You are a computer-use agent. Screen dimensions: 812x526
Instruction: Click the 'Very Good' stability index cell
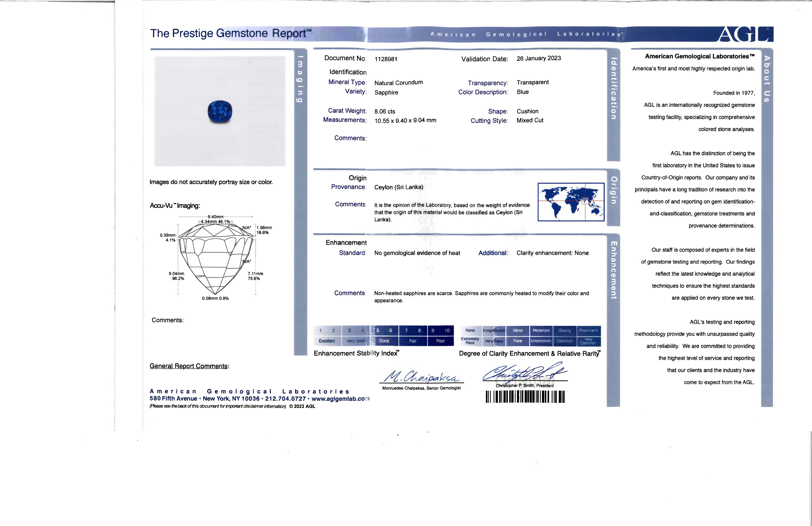tap(356, 341)
